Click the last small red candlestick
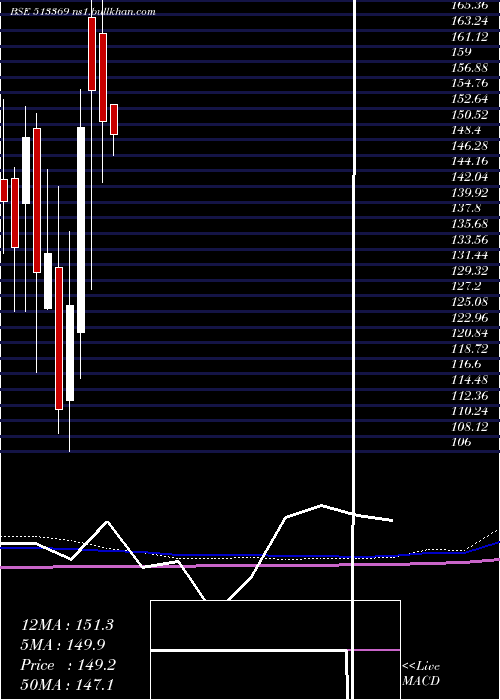This screenshot has height=700, width=500. pos(114,119)
